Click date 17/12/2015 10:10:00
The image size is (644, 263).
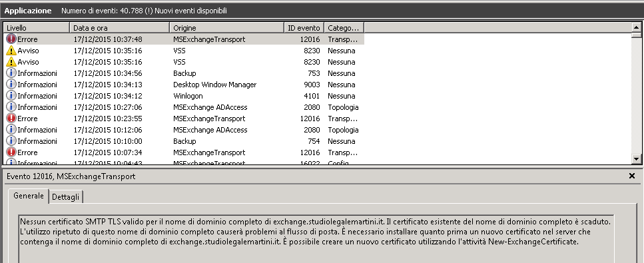click(108, 141)
